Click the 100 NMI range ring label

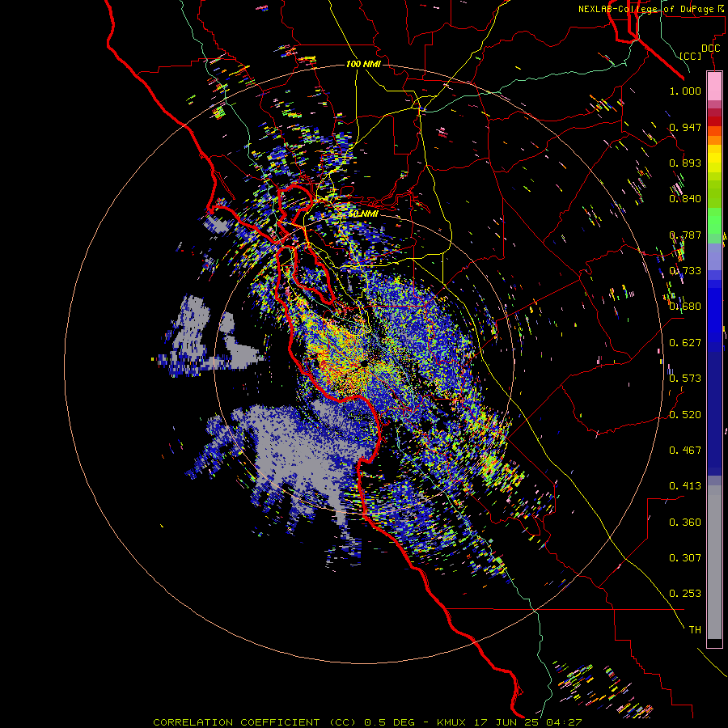click(x=363, y=64)
